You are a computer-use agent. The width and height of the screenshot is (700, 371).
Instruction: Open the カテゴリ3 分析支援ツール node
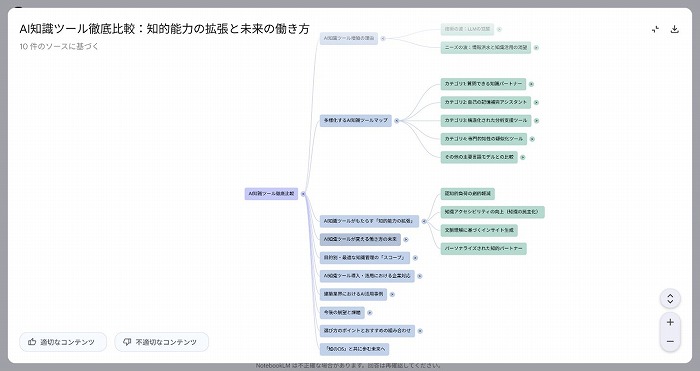coord(486,121)
